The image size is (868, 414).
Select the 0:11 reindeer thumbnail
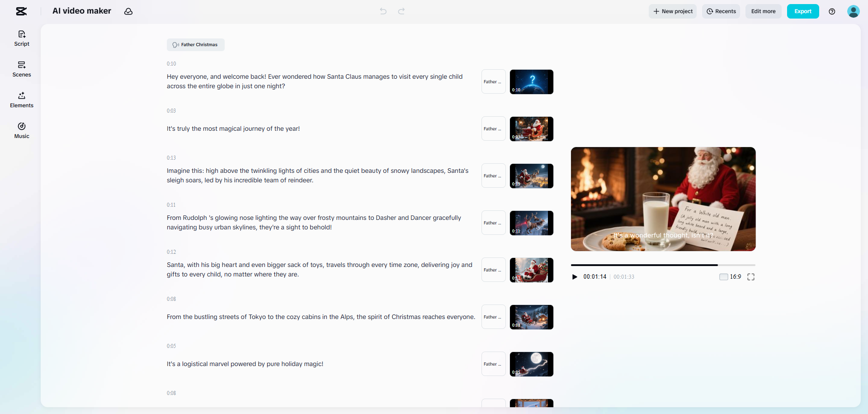tap(532, 223)
